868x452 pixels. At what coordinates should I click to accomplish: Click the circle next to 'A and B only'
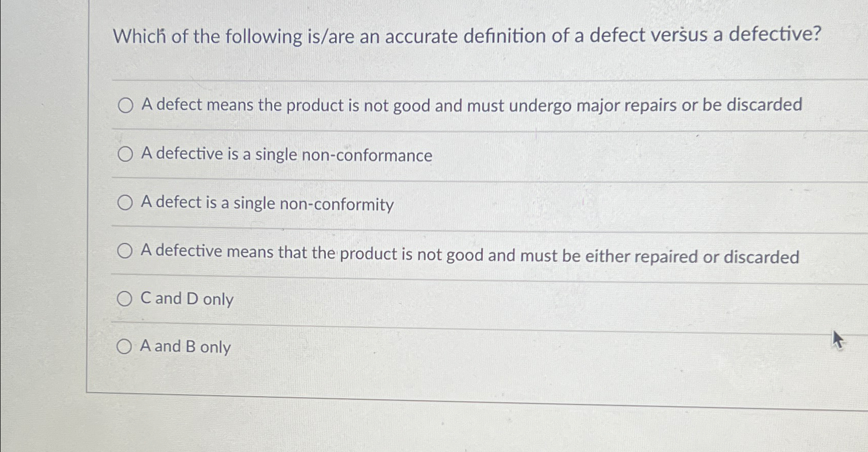(125, 347)
